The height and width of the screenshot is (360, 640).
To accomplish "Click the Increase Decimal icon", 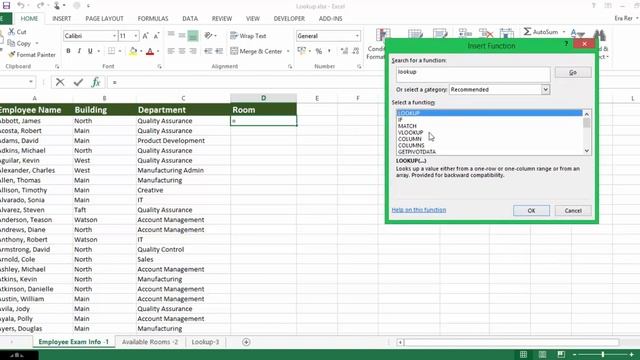I will 344,51.
